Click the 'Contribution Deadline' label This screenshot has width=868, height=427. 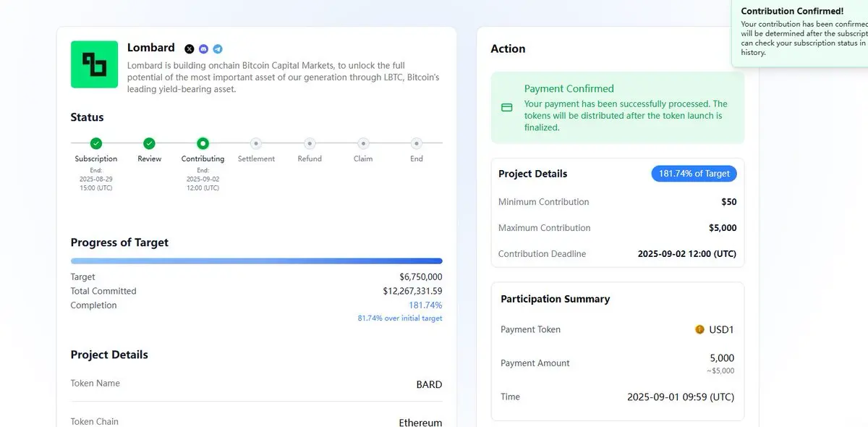[542, 254]
